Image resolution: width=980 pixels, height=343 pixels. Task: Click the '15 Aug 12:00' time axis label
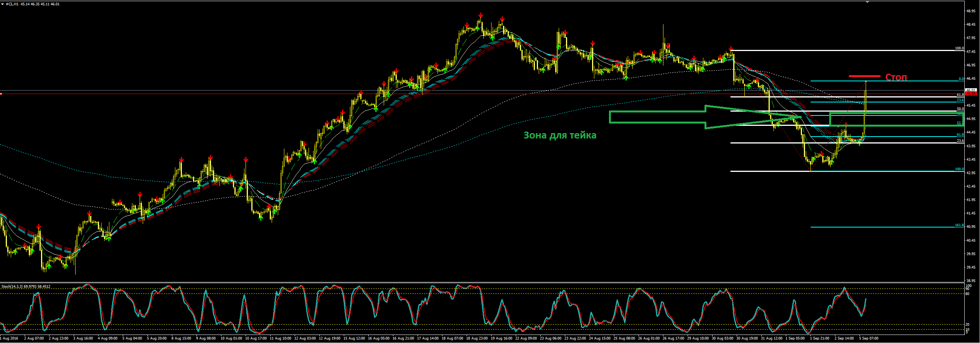354,338
